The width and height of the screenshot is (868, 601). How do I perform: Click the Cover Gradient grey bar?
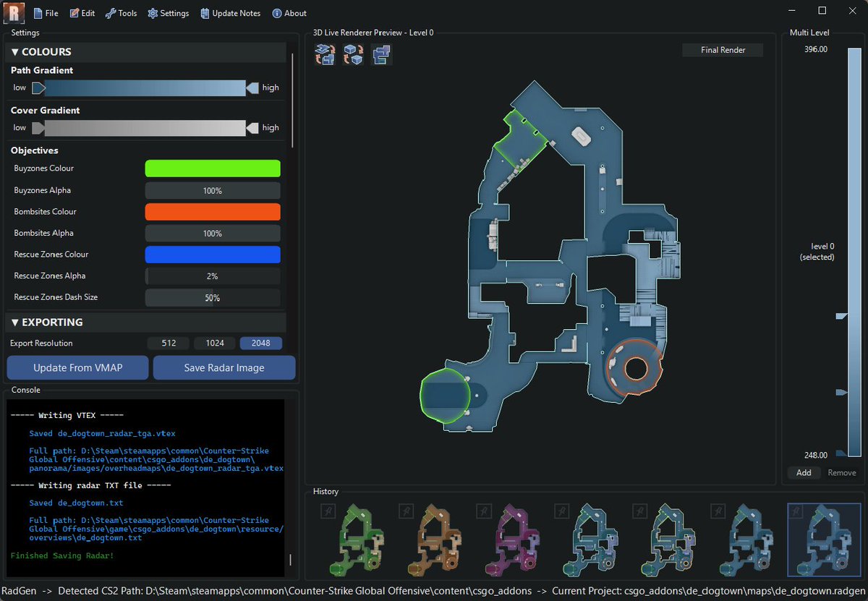(x=145, y=128)
